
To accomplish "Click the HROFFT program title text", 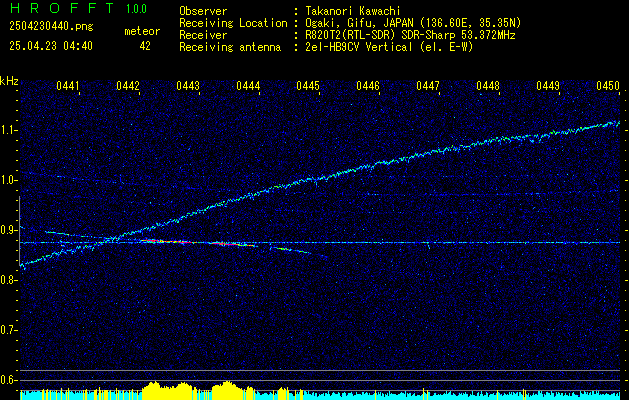I will (61, 8).
